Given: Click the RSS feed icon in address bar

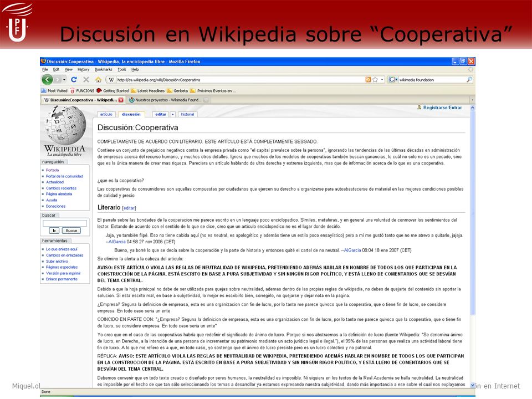Looking at the screenshot, I should tap(368, 80).
